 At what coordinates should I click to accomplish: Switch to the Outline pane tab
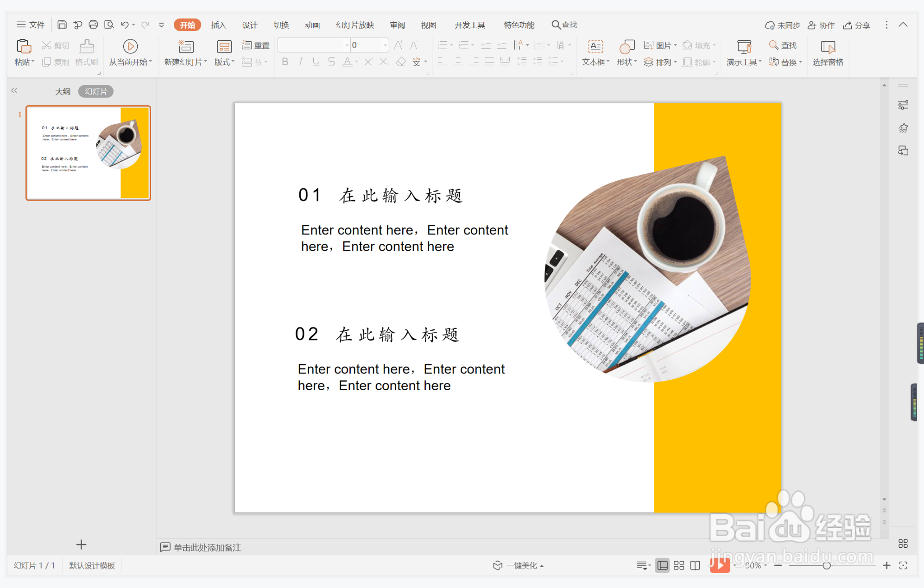pos(63,91)
